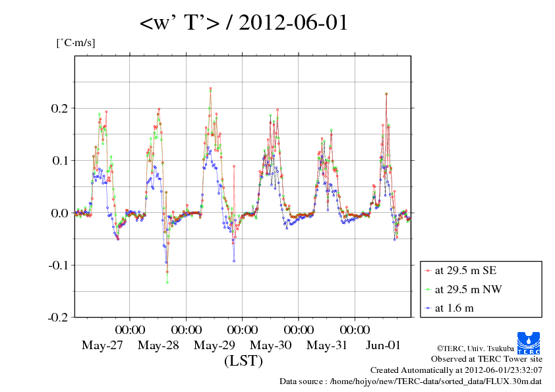This screenshot has width=555, height=392.
Task: Click the y-axis label "-0.2"
Action: click(58, 318)
